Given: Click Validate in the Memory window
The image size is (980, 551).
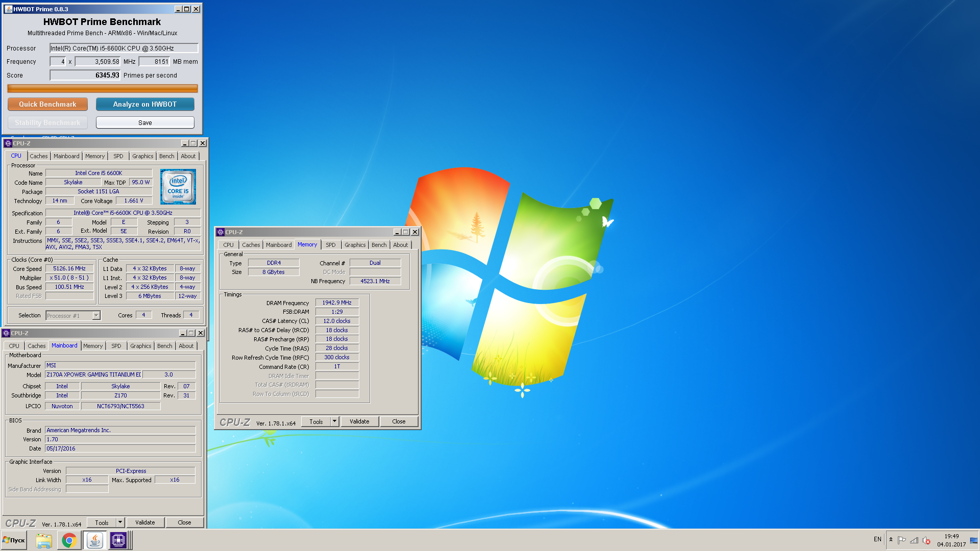Looking at the screenshot, I should coord(359,421).
